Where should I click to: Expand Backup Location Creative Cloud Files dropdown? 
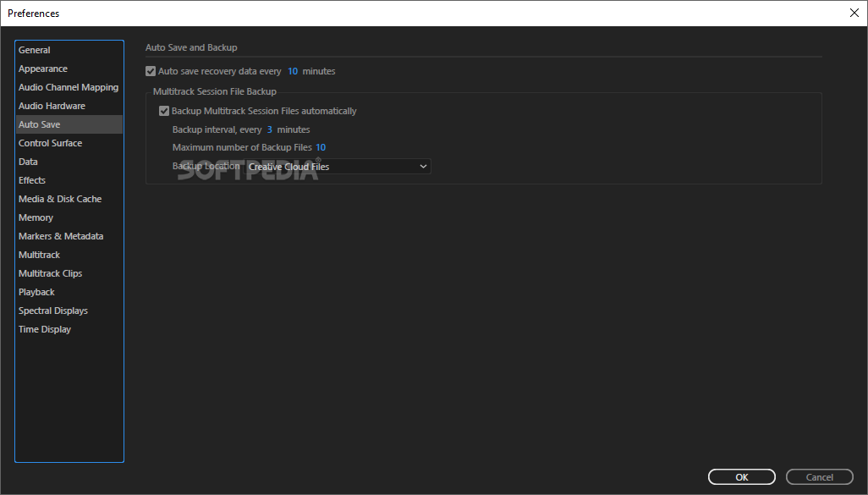pyautogui.click(x=338, y=167)
